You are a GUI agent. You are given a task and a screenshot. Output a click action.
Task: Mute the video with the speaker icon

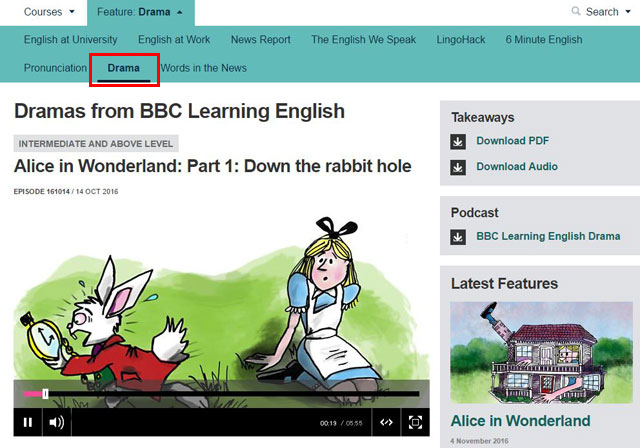[57, 422]
